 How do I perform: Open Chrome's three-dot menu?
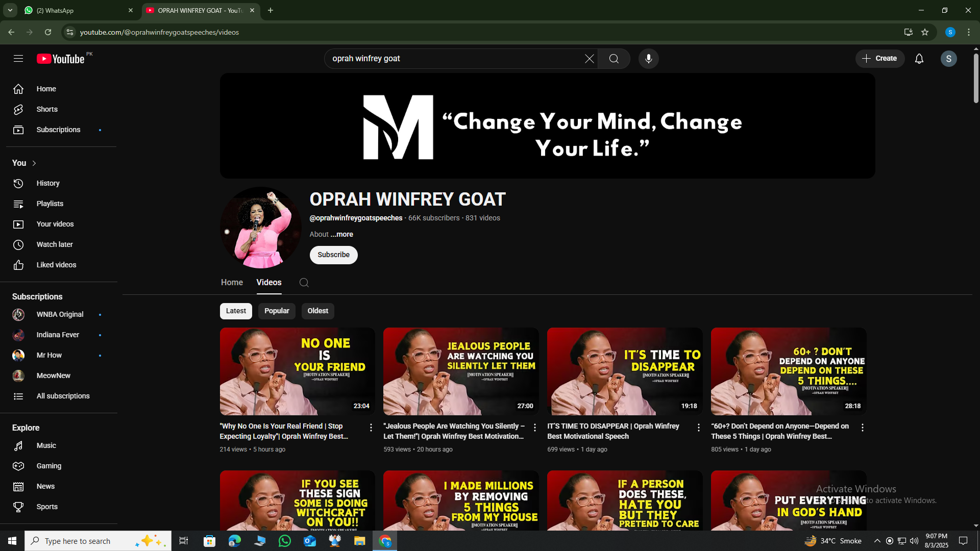tap(969, 32)
